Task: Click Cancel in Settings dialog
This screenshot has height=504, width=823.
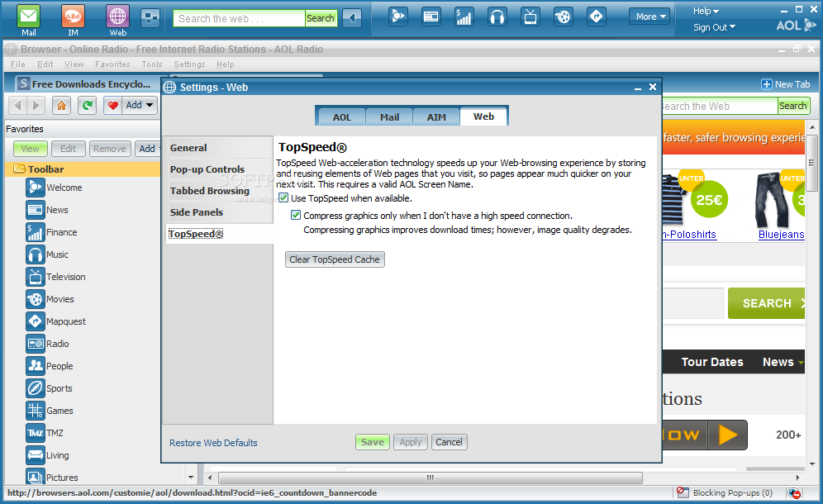Action: (x=449, y=442)
